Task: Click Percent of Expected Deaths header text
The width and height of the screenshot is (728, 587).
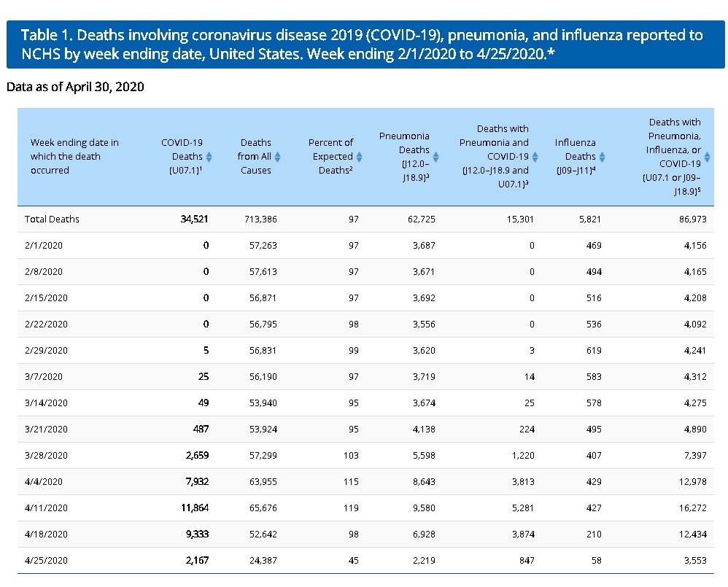Action: (331, 156)
